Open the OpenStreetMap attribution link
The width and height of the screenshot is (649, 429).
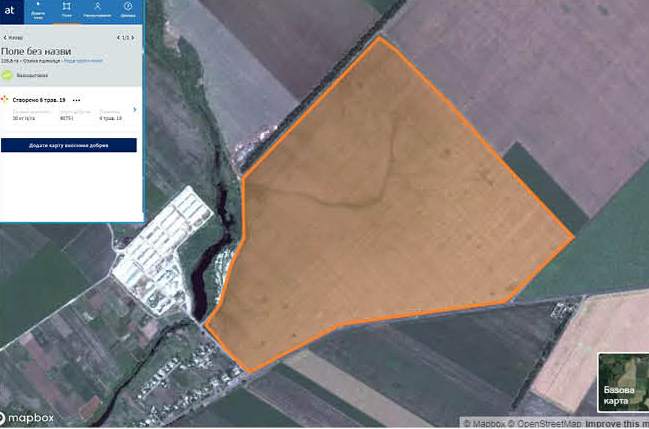(x=546, y=424)
